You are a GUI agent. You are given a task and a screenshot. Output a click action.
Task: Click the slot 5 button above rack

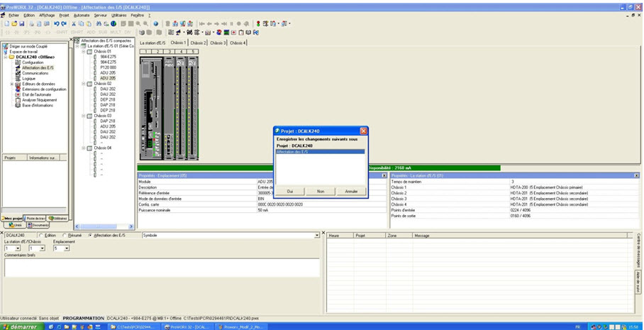pos(193,52)
